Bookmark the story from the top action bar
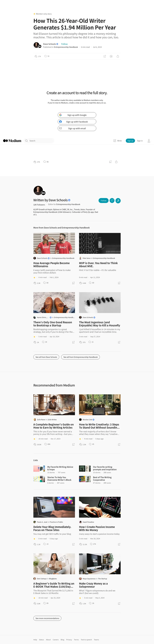 point(105,56)
